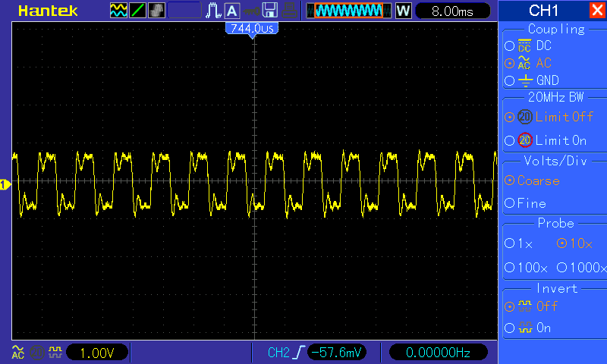Click the key lock icon in the toolbar
Image resolution: width=607 pixels, height=364 pixels.
pos(251,11)
